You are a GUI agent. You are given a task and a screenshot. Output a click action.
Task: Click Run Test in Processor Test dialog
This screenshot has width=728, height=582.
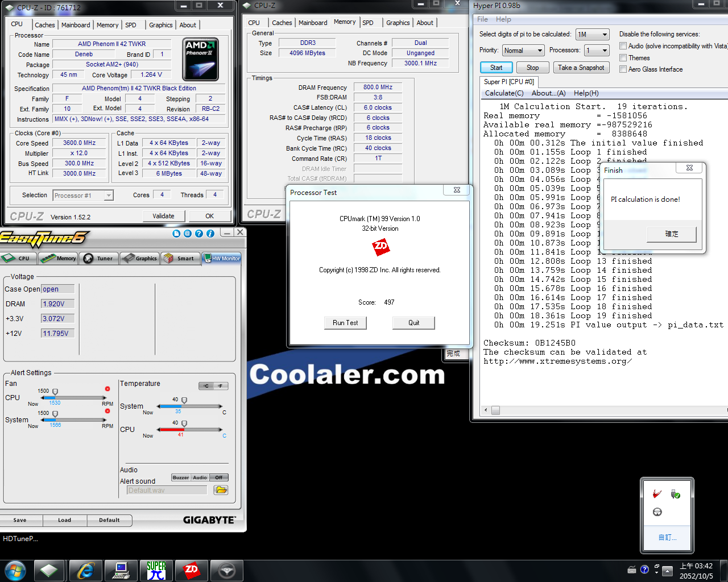[x=345, y=322]
